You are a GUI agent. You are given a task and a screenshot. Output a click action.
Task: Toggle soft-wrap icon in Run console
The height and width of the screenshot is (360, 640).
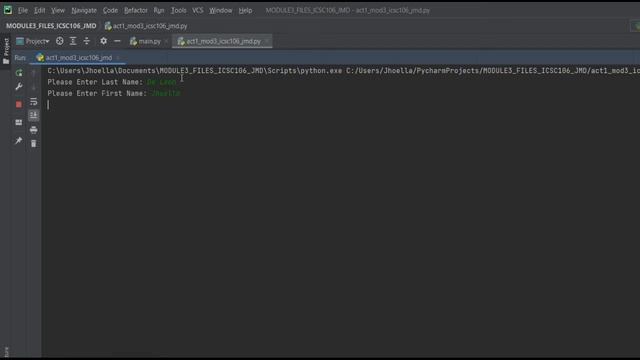pyautogui.click(x=33, y=101)
